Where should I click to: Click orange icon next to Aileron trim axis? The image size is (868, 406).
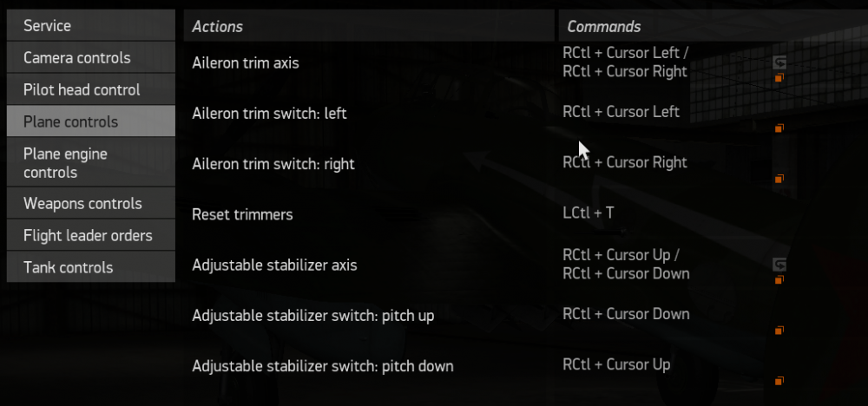click(779, 78)
